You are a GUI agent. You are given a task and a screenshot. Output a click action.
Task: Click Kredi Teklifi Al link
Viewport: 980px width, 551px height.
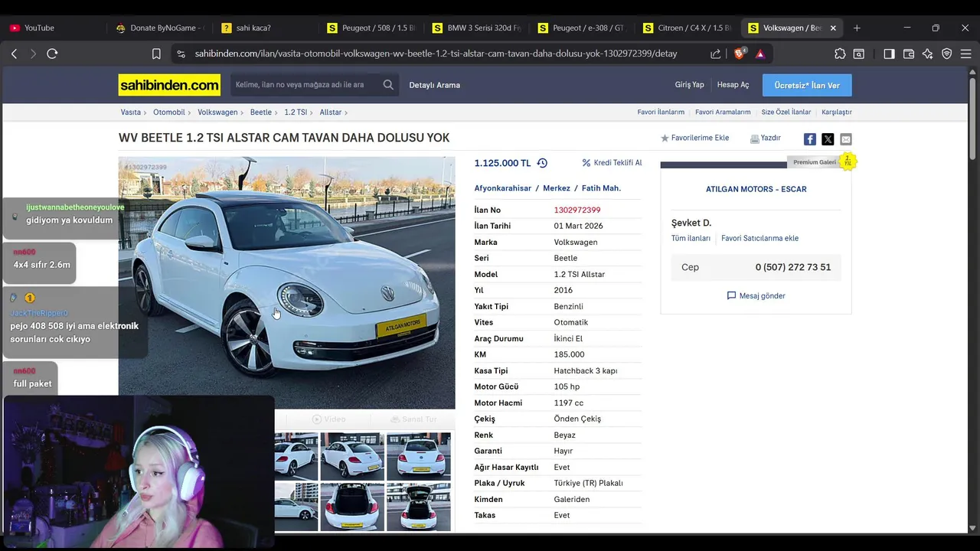[x=612, y=163]
